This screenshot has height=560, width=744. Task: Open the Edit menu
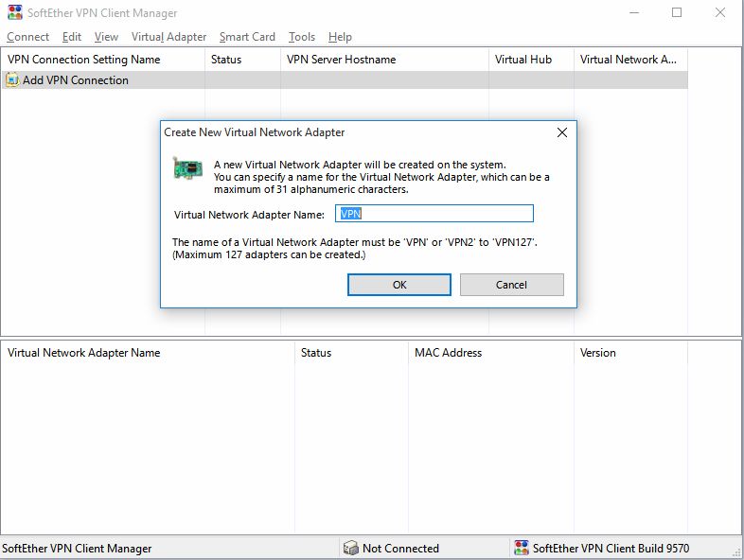click(72, 37)
